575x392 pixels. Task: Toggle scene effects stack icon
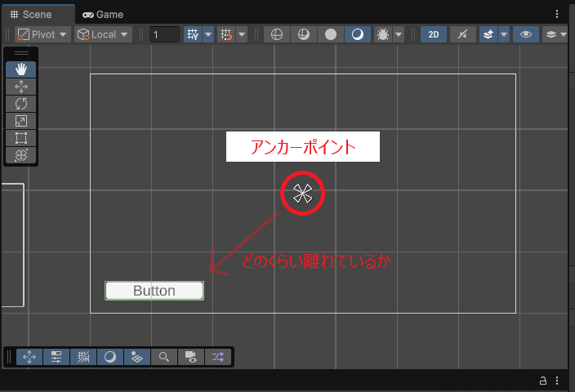[488, 34]
